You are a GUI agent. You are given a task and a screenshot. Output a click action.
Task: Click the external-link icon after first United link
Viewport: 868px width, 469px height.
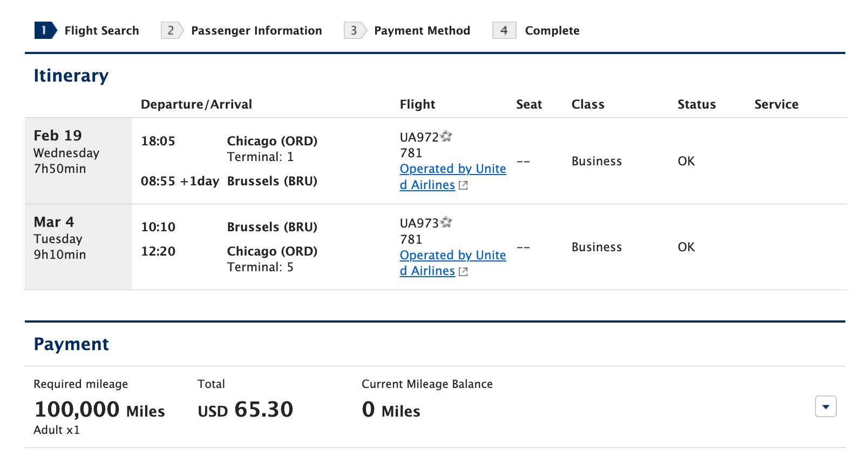point(464,186)
